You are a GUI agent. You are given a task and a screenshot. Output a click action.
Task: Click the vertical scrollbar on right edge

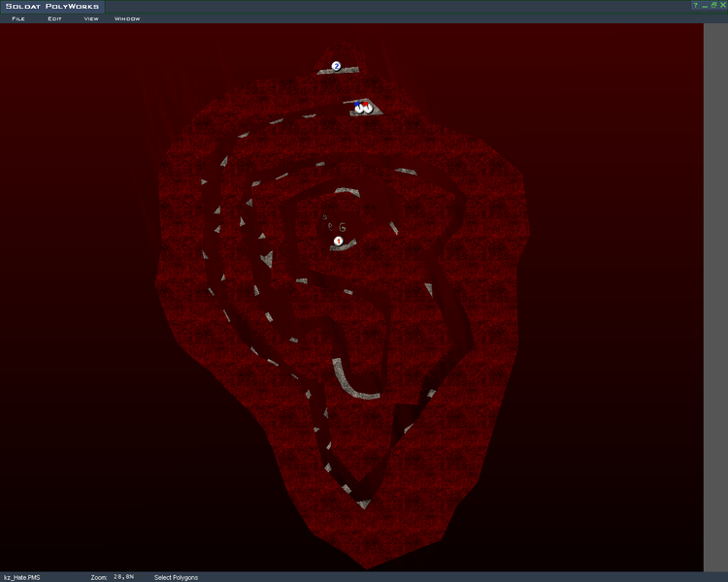tap(714, 291)
